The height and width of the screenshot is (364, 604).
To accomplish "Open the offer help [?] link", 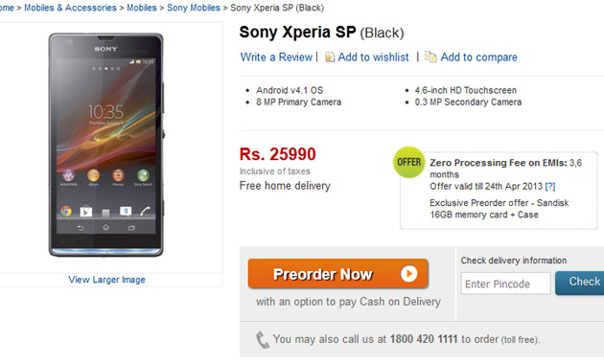I will click(x=550, y=187).
